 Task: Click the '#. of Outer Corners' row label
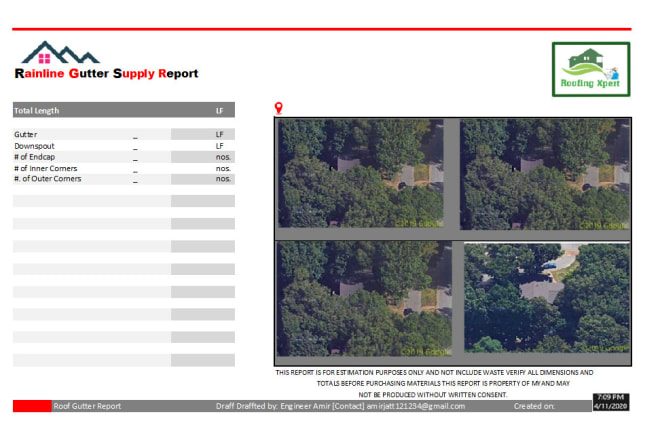pyautogui.click(x=48, y=179)
